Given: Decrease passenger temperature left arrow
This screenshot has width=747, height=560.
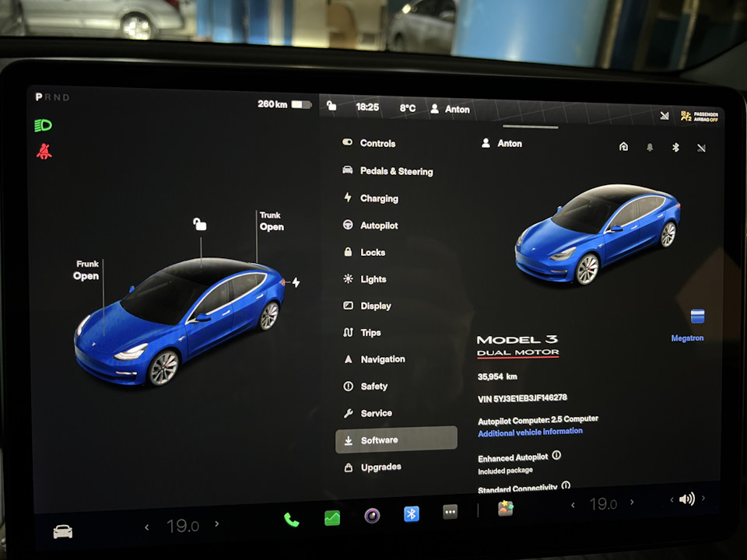Looking at the screenshot, I should click(x=573, y=505).
